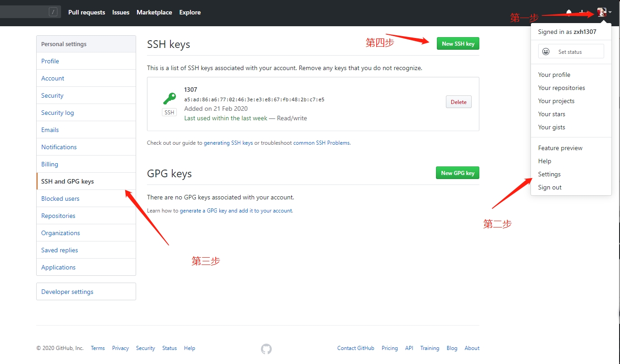Click the About footer link
The image size is (620, 364).
click(x=472, y=348)
